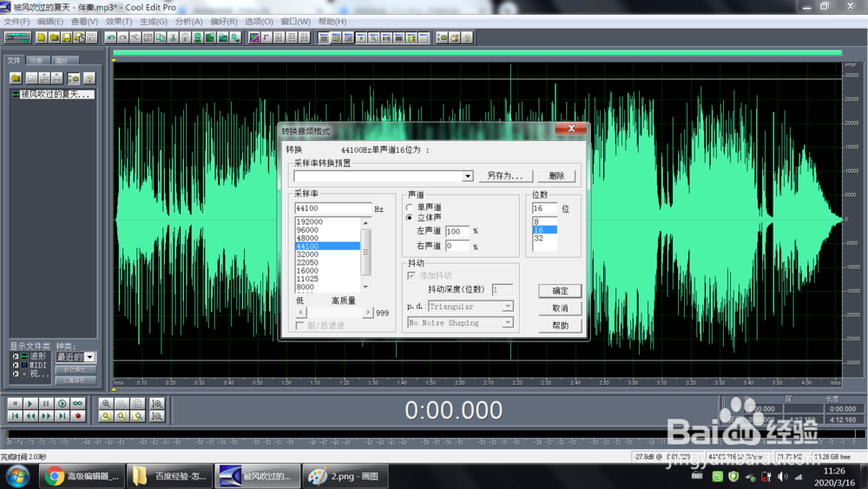Click the 删除 delete preset button
The width and height of the screenshot is (868, 489).
coord(557,175)
